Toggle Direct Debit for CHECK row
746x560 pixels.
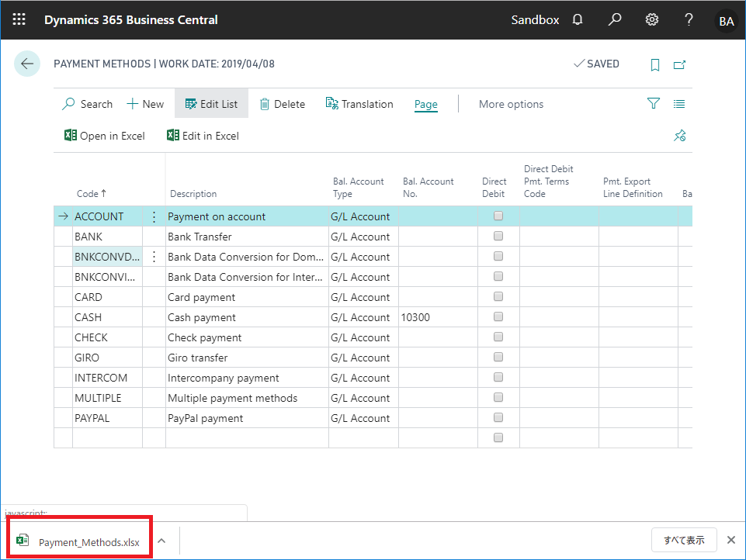(498, 337)
